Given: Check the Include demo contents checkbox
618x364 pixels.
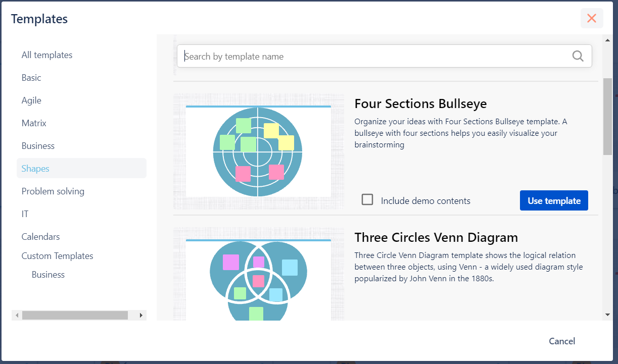Looking at the screenshot, I should tap(367, 200).
